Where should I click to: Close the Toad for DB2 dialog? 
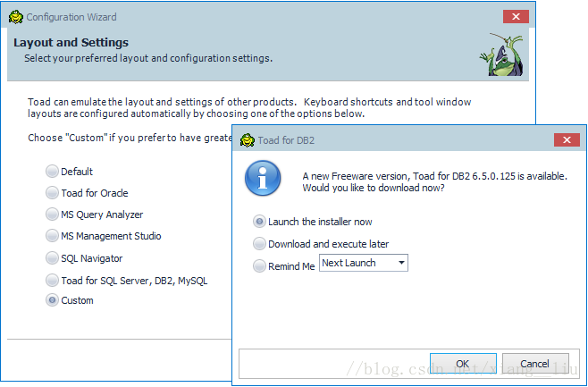point(567,140)
